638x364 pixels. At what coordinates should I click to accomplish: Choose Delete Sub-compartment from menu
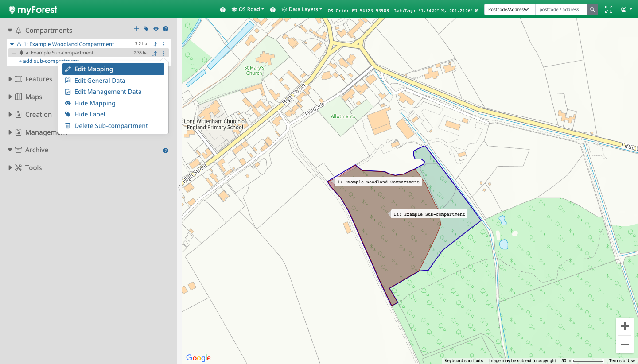111,126
